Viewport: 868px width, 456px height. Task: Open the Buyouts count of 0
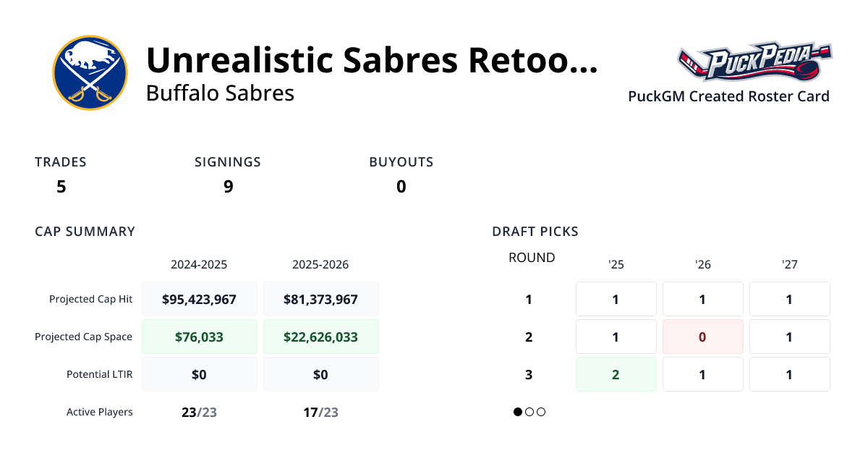tap(401, 187)
